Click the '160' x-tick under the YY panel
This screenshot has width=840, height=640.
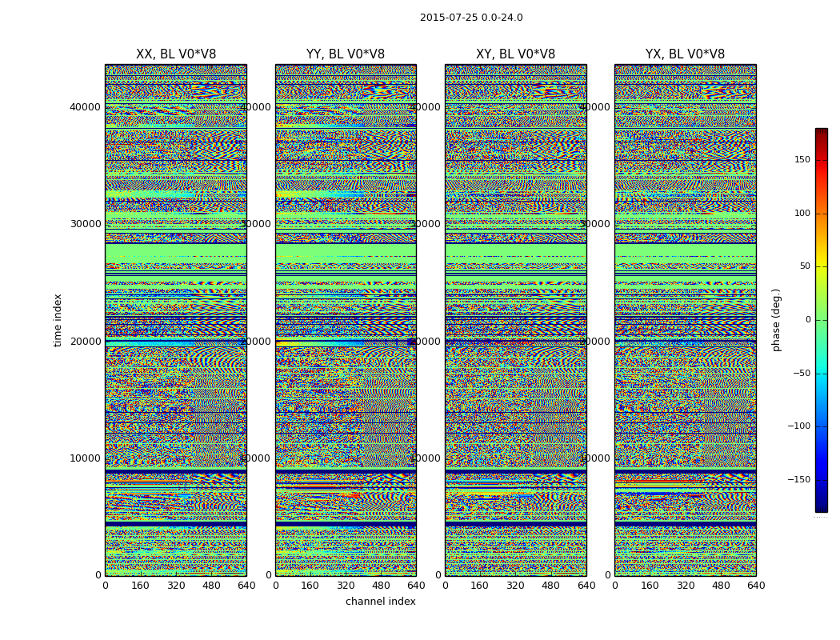point(310,586)
